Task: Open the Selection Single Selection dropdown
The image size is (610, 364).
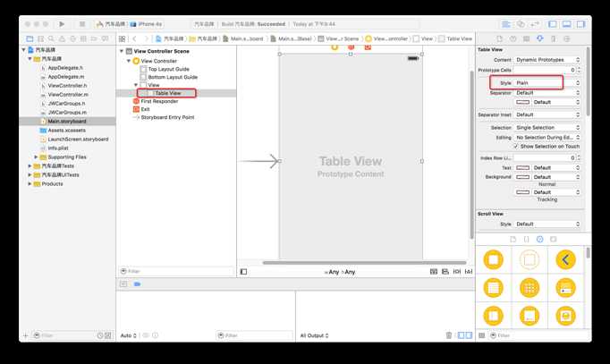Action: point(547,128)
